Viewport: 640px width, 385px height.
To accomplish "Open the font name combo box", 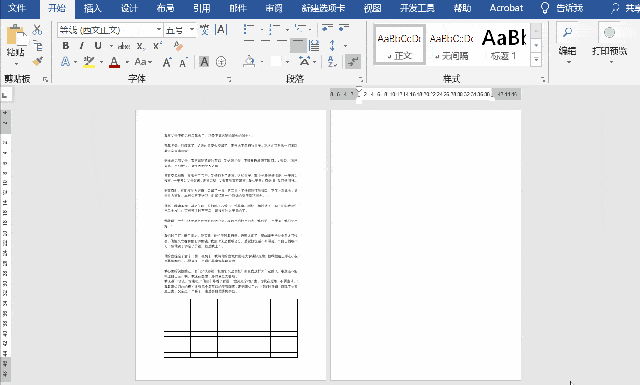I will [x=110, y=30].
